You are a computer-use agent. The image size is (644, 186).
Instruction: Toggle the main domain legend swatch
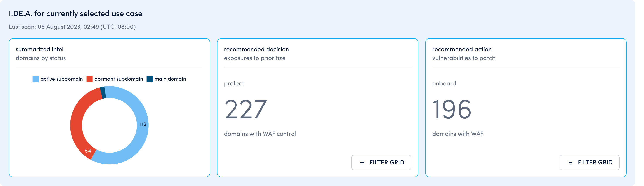(x=149, y=79)
